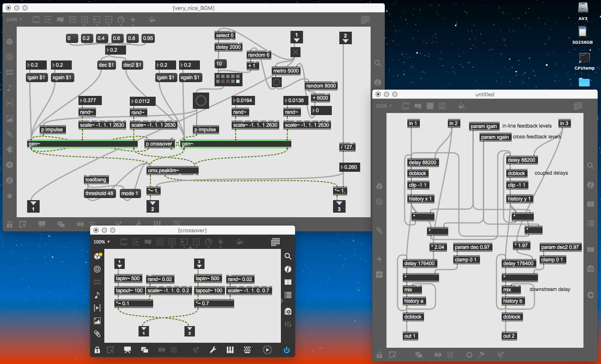Click the paperclip Snippets icon in crossover window
Image resolution: width=601 pixels, height=364 pixels.
(x=97, y=334)
